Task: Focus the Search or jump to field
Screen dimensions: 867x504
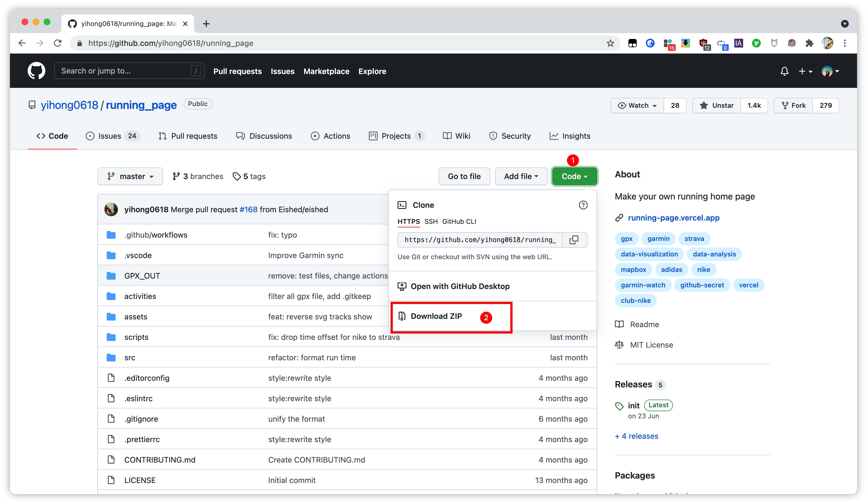Action: [x=124, y=71]
